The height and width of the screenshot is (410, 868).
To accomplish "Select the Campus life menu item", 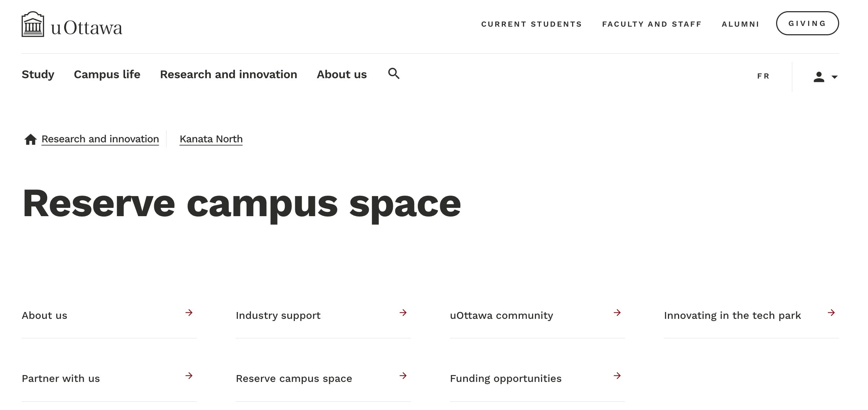I will tap(107, 74).
